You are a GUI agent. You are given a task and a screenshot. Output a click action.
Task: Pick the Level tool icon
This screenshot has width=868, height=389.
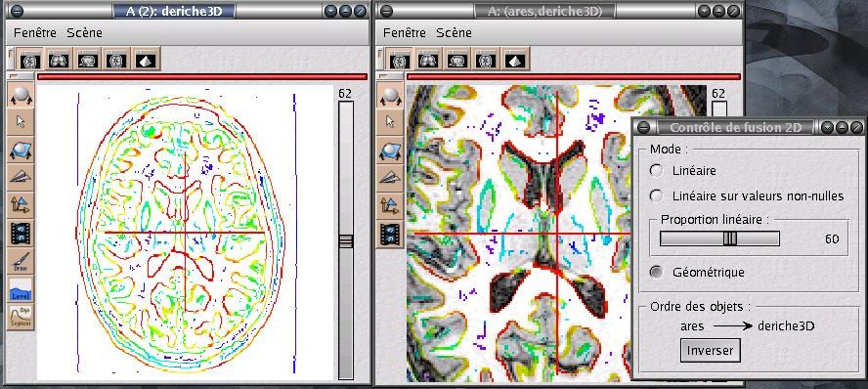click(x=22, y=289)
